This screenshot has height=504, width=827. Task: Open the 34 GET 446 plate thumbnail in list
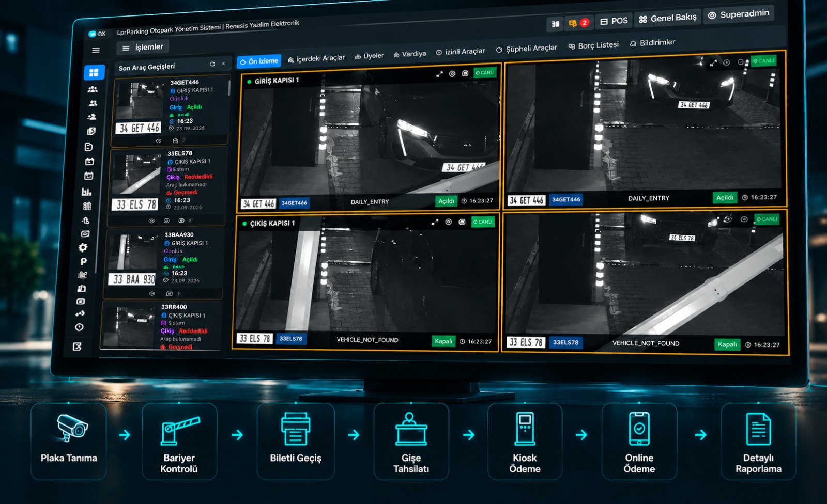pyautogui.click(x=140, y=128)
